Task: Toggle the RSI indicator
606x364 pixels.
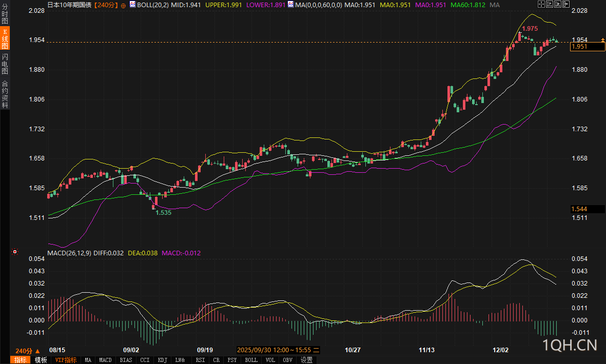Action: [x=201, y=360]
